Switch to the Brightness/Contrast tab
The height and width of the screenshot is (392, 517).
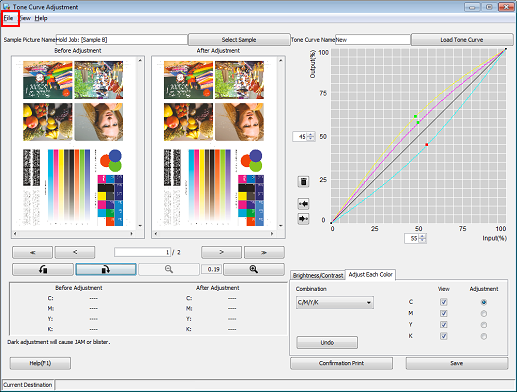pyautogui.click(x=318, y=275)
